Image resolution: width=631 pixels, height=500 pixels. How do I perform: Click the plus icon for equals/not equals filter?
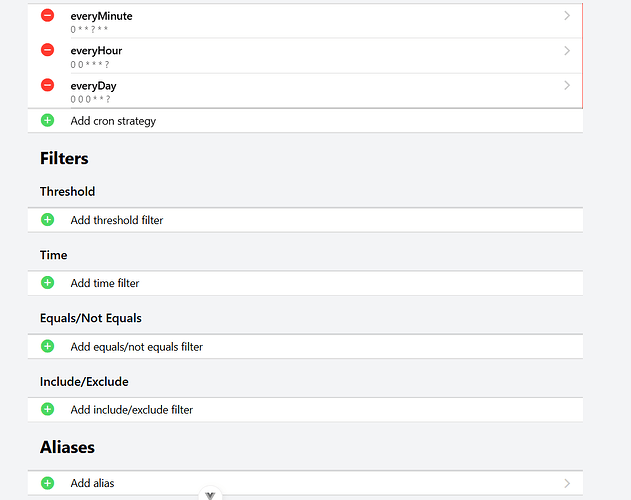tap(47, 346)
